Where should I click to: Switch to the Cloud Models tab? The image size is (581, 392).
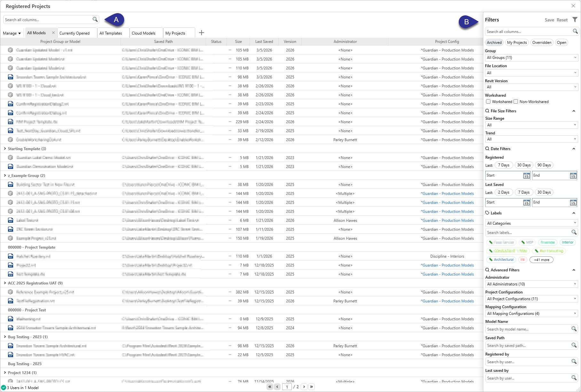point(144,33)
